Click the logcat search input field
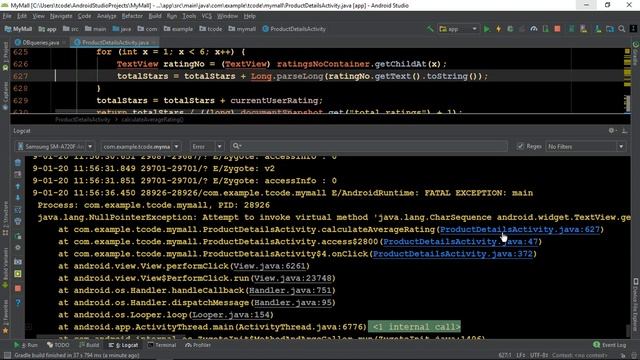This screenshot has width=640, height=360. point(369,146)
